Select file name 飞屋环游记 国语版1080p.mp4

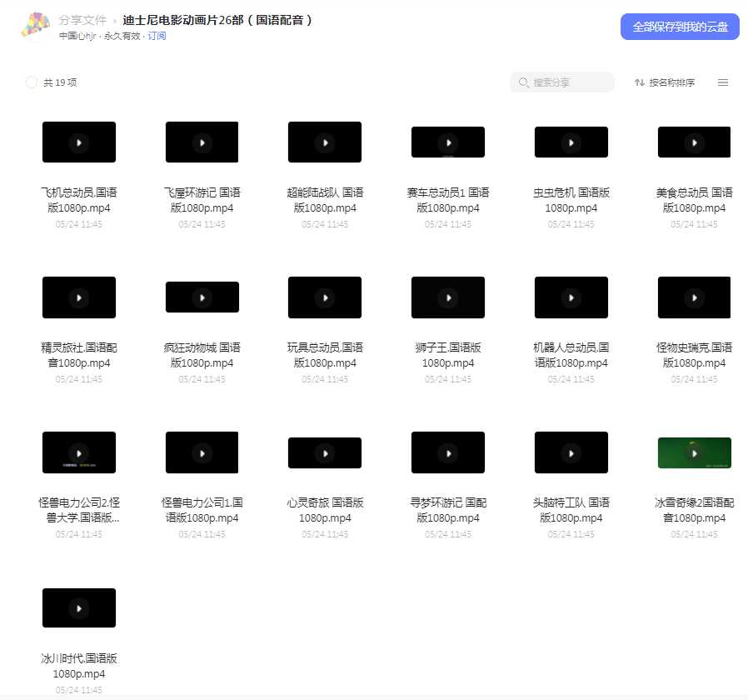[x=202, y=200]
